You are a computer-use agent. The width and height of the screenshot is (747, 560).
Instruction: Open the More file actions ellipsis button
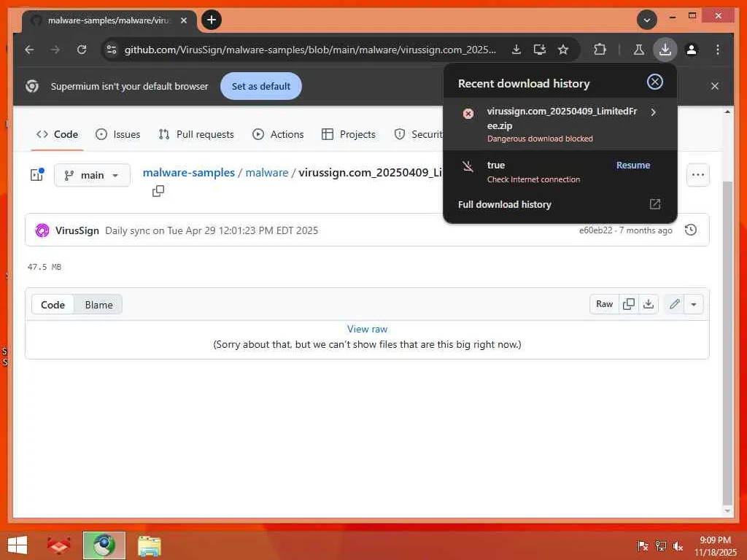tap(698, 175)
